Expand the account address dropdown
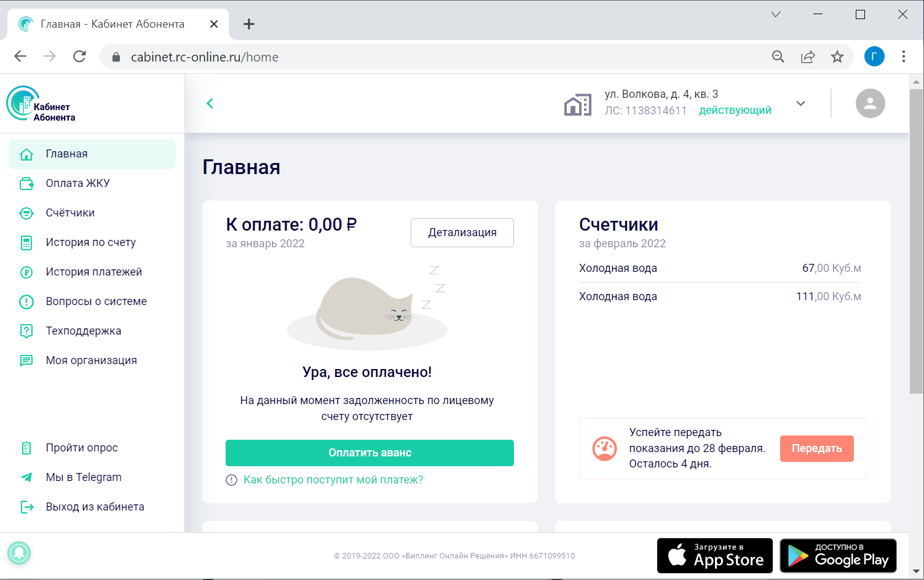 click(x=800, y=103)
